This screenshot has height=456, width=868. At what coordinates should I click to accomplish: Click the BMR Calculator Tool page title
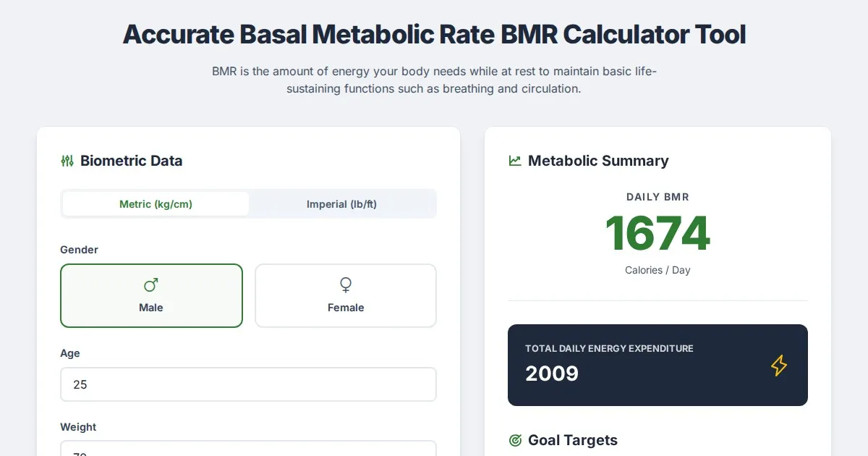(x=434, y=34)
